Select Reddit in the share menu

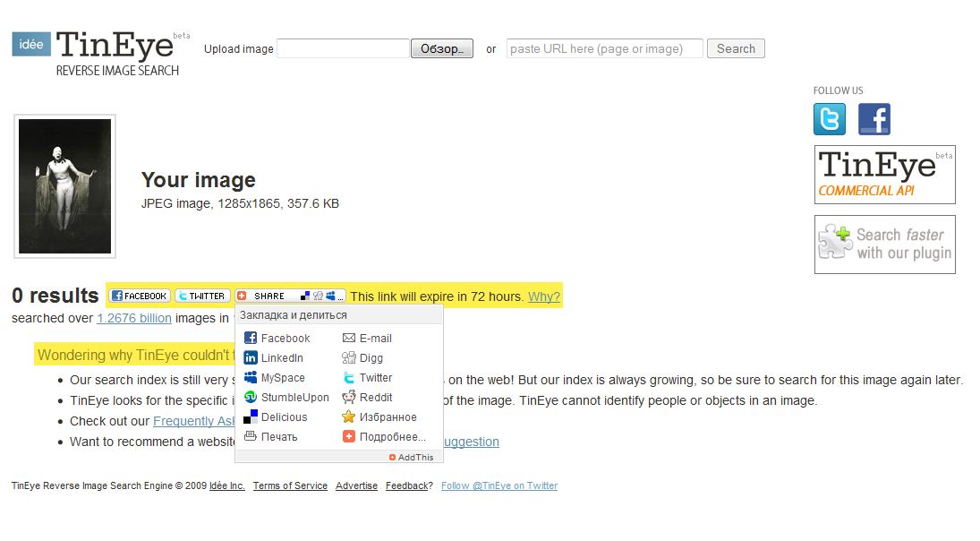tap(376, 397)
